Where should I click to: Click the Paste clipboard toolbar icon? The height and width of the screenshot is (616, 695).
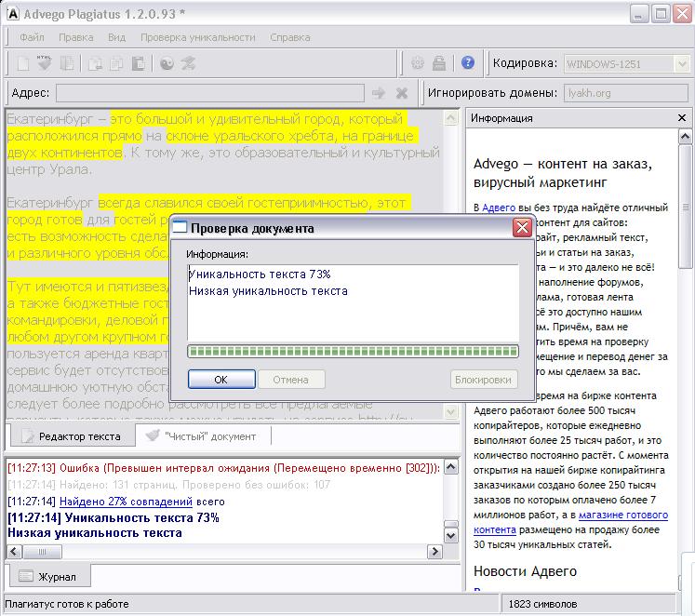139,64
